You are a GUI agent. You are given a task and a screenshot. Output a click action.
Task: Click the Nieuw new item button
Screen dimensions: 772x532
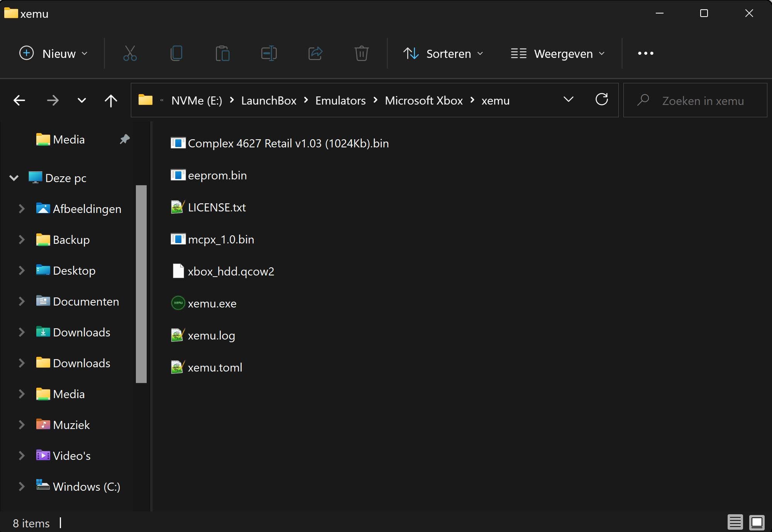(53, 53)
